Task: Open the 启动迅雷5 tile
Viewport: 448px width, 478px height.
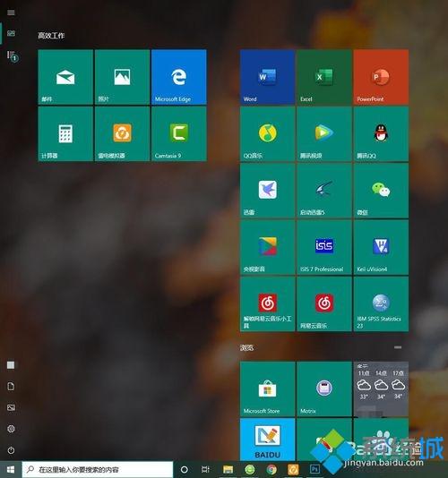Action: click(x=324, y=191)
